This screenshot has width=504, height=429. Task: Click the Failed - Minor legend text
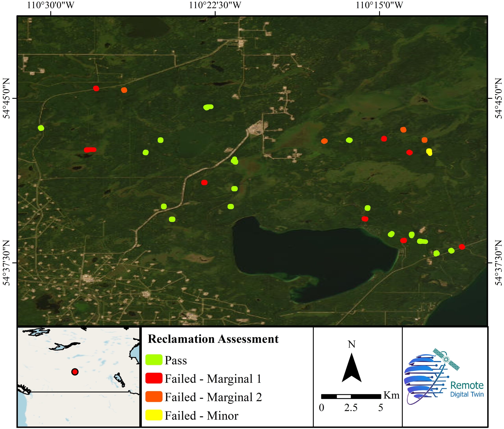[201, 416]
